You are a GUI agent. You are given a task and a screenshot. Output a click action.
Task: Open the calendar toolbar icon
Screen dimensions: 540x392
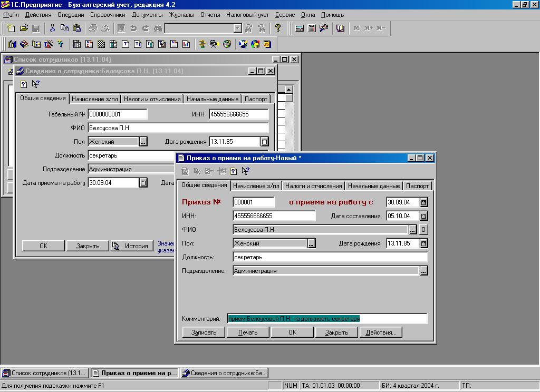coord(312,28)
